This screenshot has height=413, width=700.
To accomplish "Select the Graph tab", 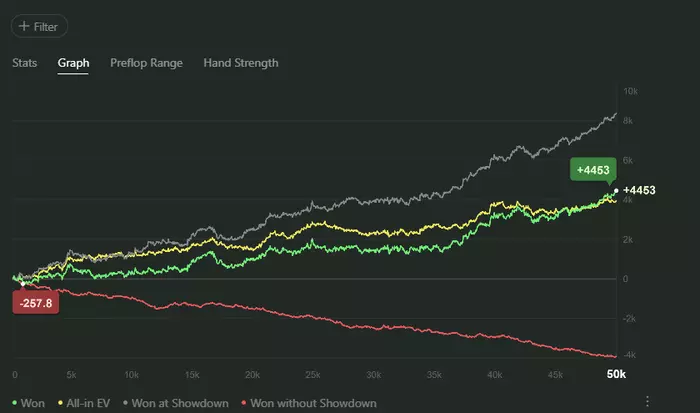I will (x=73, y=63).
